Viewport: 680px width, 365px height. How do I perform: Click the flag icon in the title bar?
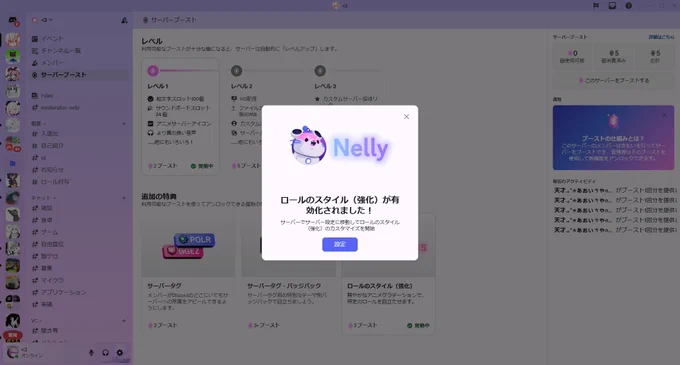click(x=596, y=6)
